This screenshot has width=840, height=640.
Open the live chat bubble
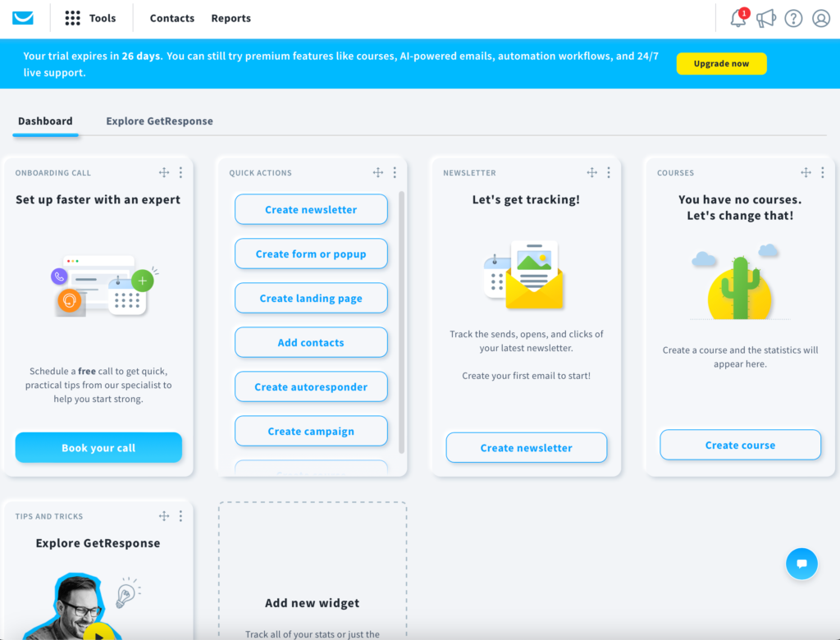point(801,564)
